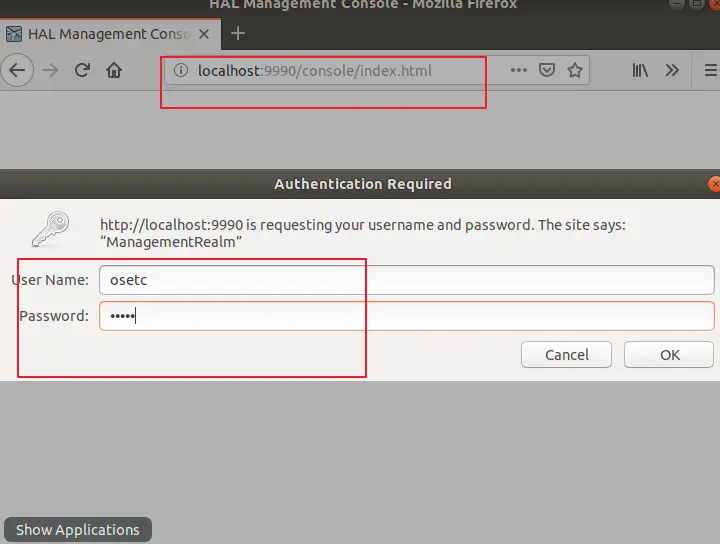The width and height of the screenshot is (720, 544).
Task: Reload the current page
Action: point(83,70)
